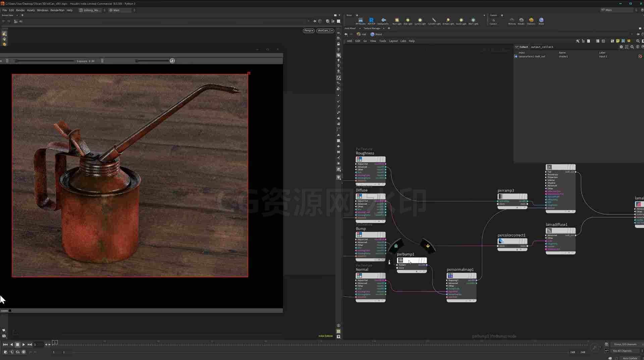Open the Persp viewport dropdown
This screenshot has width=644, height=360.
tap(309, 31)
